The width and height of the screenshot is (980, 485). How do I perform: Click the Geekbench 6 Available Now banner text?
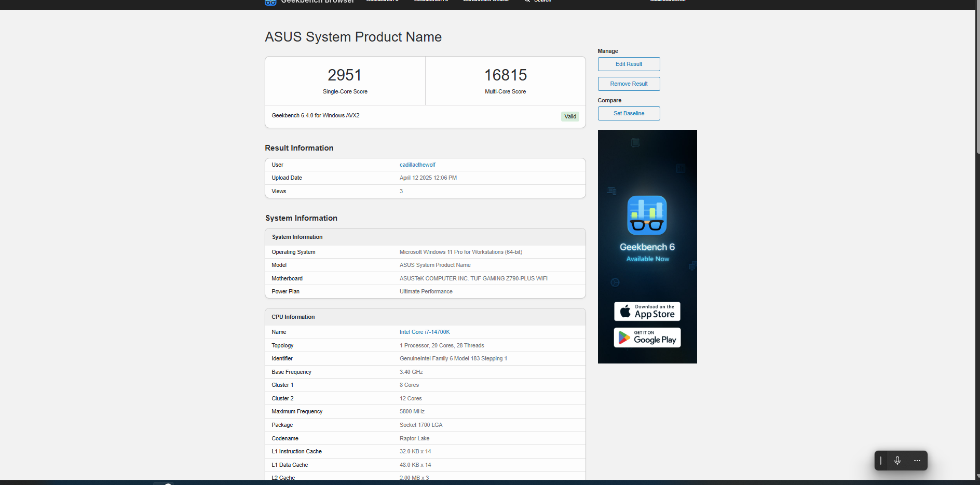[647, 252]
